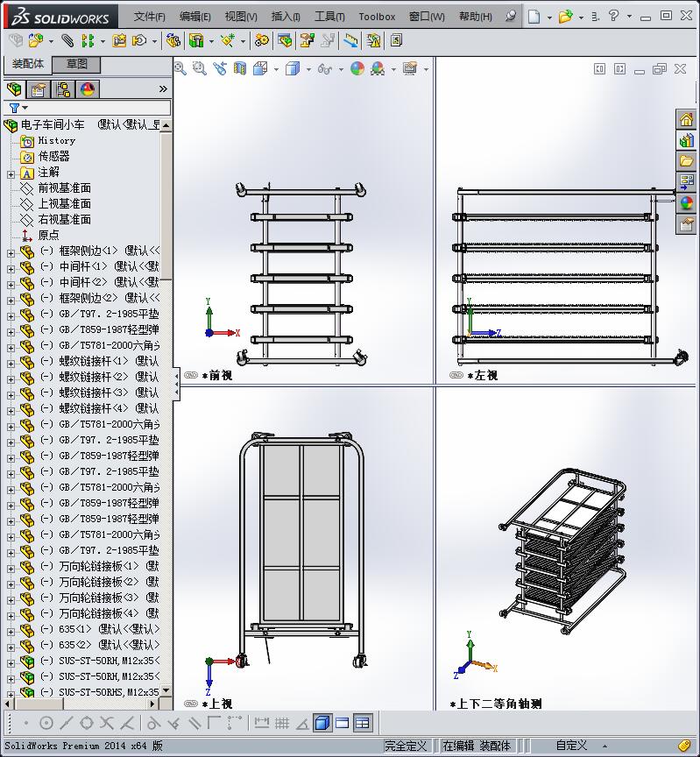Open the 帮助(H) menu
Screen dimensions: 700x757
[476, 17]
